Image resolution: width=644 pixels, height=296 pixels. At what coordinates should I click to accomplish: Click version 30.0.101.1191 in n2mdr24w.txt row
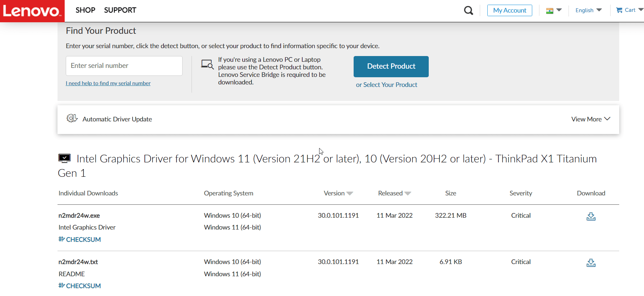pos(338,262)
